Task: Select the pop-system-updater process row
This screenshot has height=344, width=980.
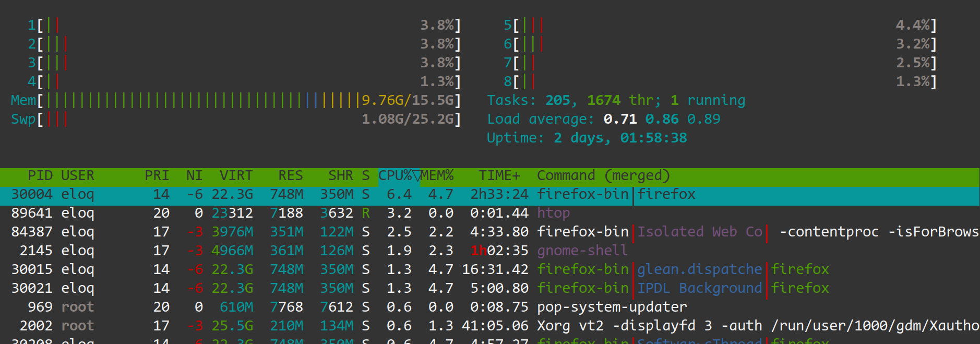Action: point(612,307)
